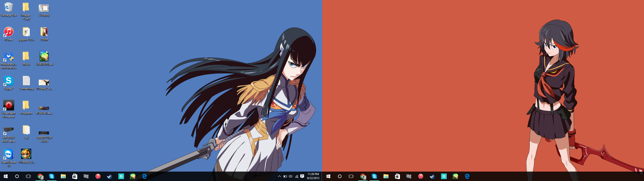Screen dimensions: 644x181
Task: Open green paint app on blue desktop taskbar
Action: pyautogui.click(x=133, y=176)
